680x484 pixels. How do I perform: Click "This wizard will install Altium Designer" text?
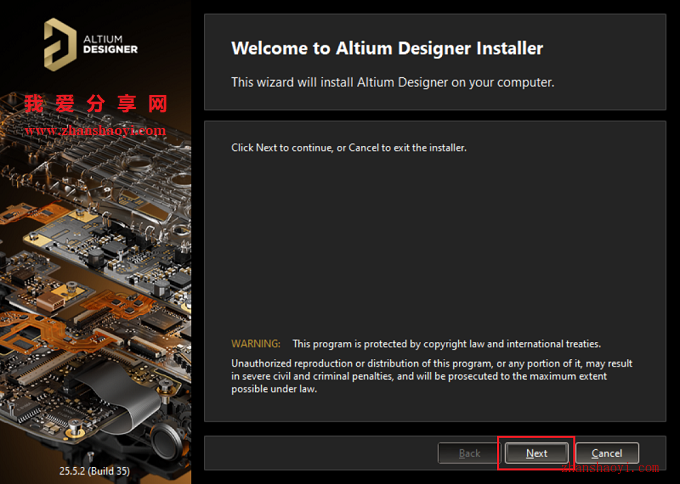click(392, 82)
